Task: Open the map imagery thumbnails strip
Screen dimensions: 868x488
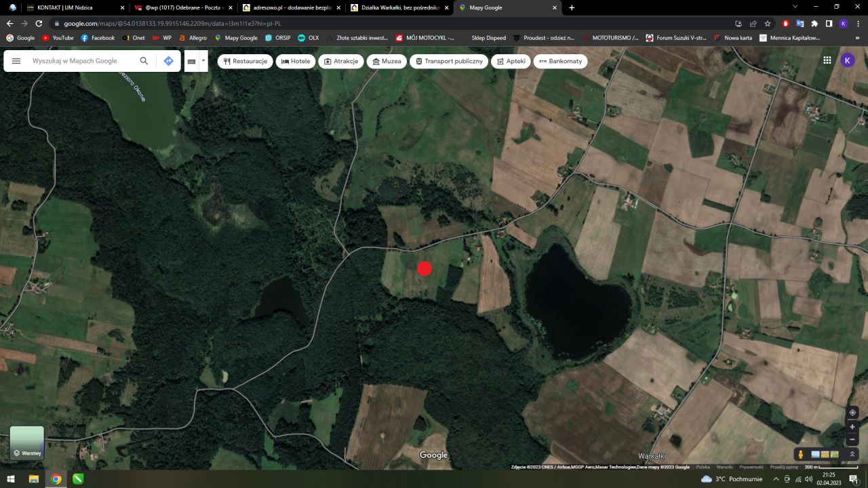Action: click(x=825, y=454)
